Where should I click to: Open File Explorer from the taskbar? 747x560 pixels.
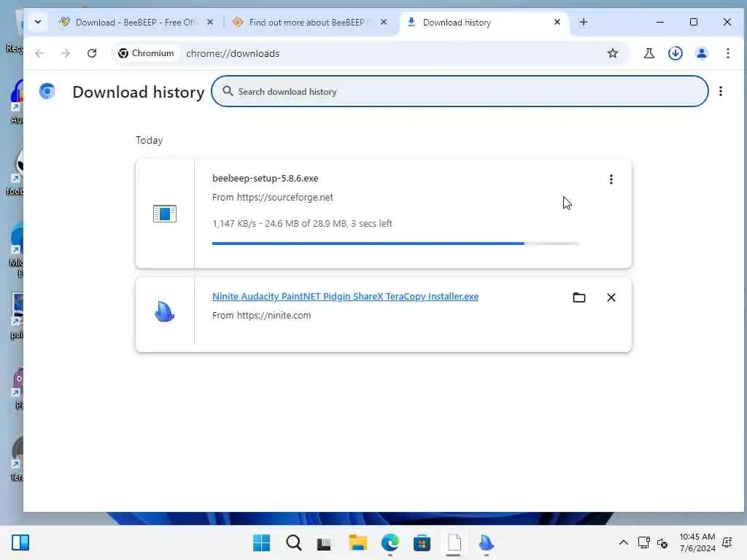tap(357, 542)
